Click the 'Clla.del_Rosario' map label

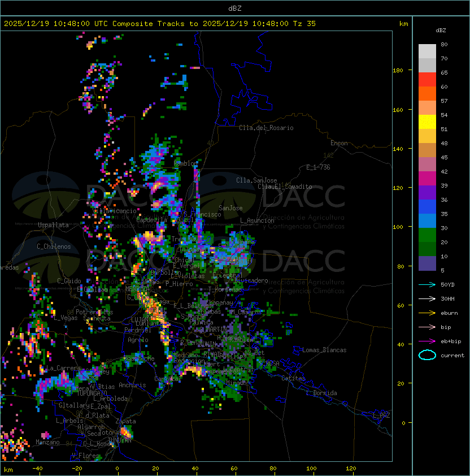[x=266, y=128]
